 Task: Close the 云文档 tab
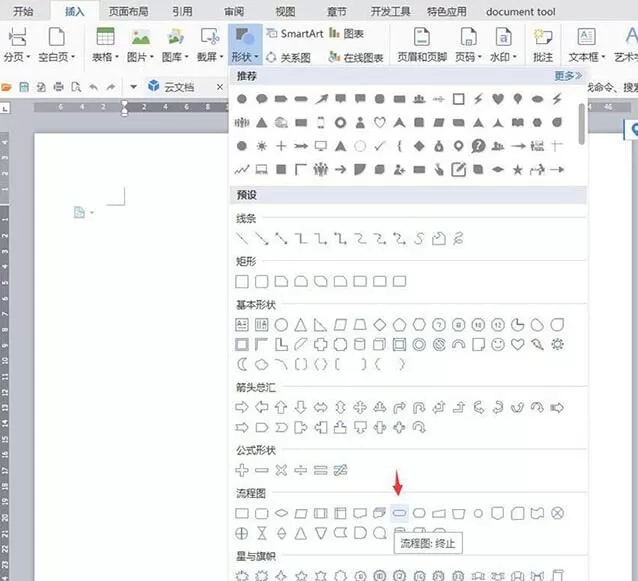coord(220,87)
